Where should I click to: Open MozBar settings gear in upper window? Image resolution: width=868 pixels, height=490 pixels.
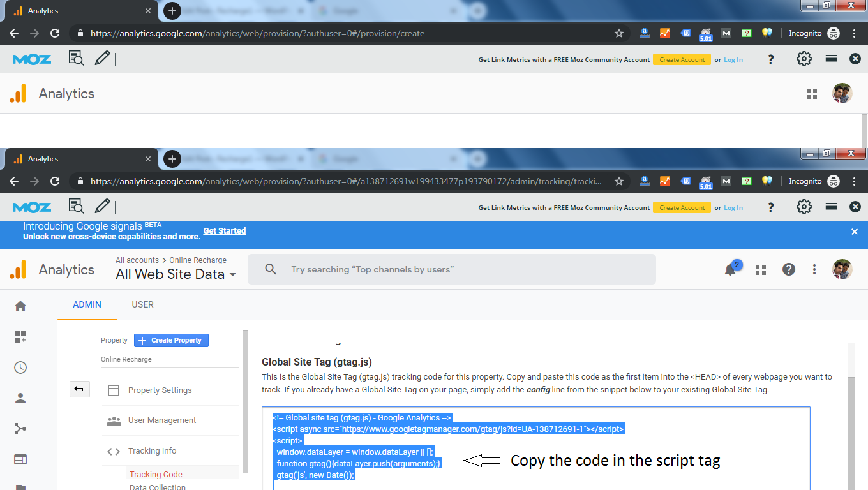[804, 59]
